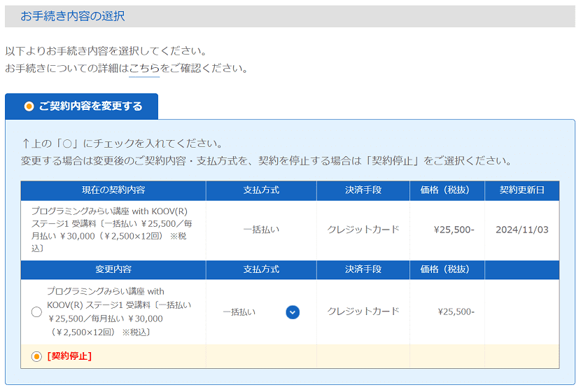Click the red [契約停止] label text
This screenshot has height=392, width=581.
[69, 356]
